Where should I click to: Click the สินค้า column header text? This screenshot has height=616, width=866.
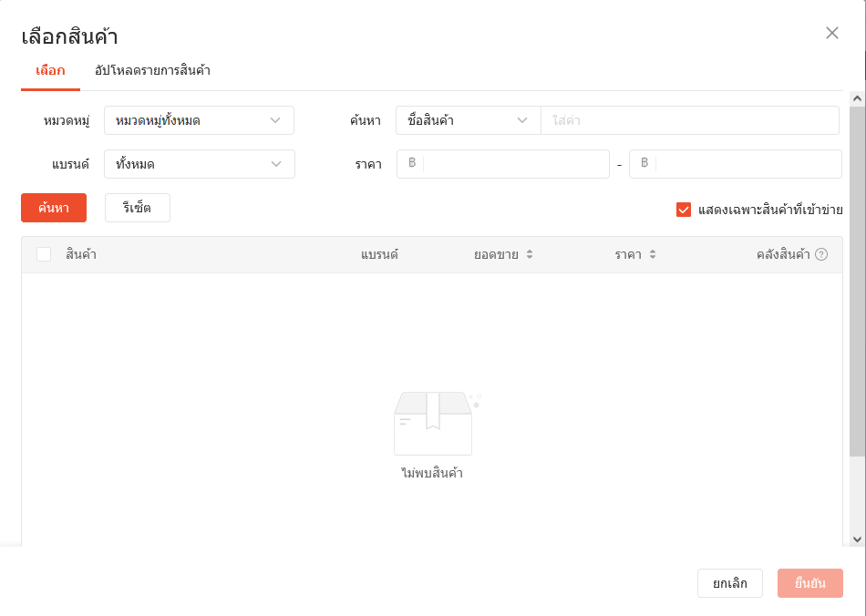[x=81, y=254]
